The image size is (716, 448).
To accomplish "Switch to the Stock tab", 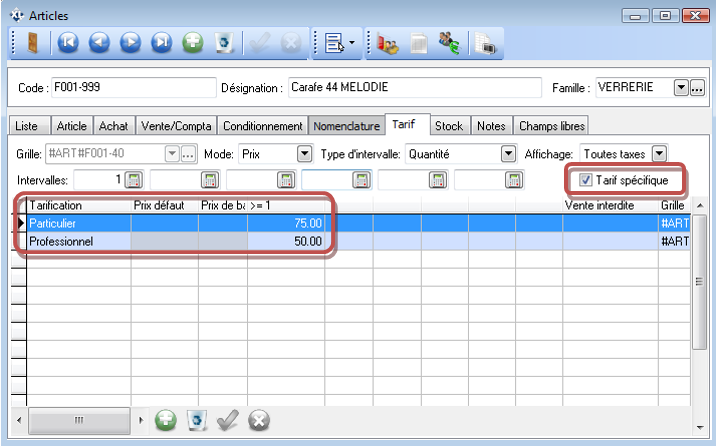I will point(449,126).
